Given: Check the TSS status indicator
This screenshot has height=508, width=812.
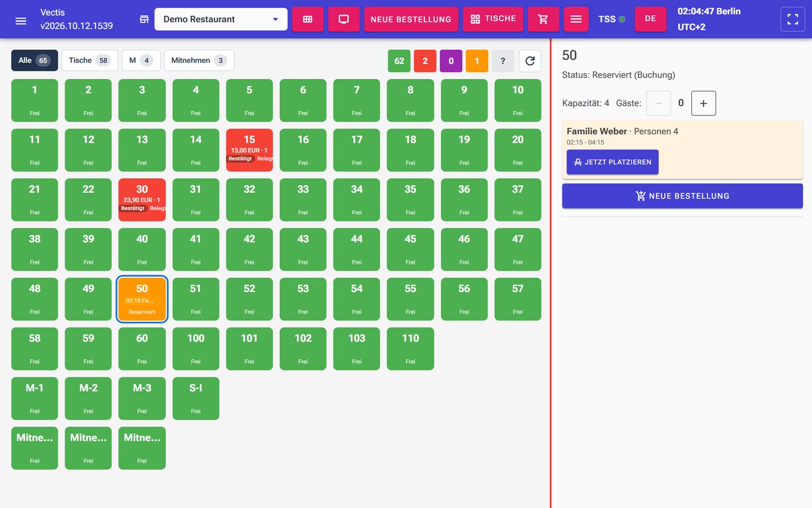Looking at the screenshot, I should (x=612, y=19).
